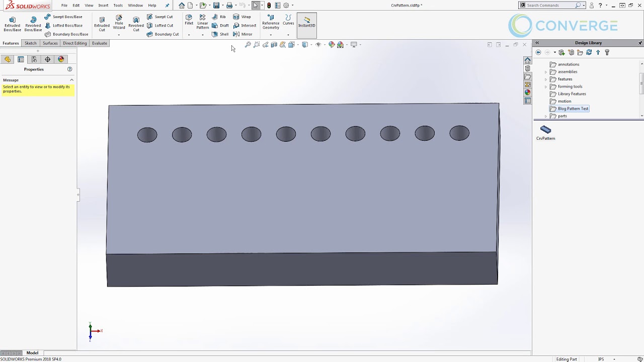Apply the Fillet tool

(x=189, y=20)
